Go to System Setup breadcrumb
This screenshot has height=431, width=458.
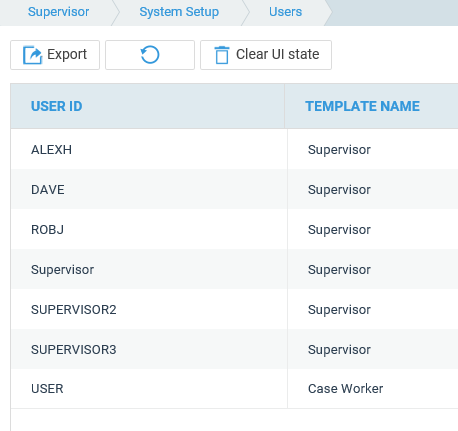[x=179, y=12]
